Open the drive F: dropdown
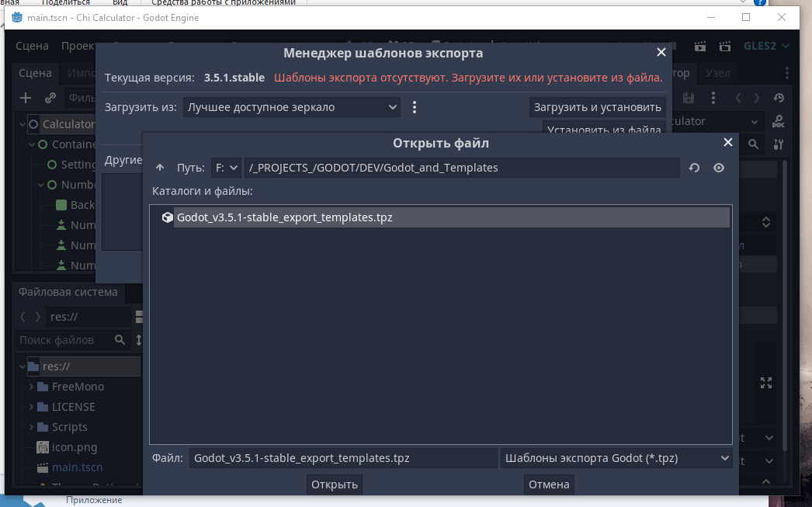 [226, 168]
